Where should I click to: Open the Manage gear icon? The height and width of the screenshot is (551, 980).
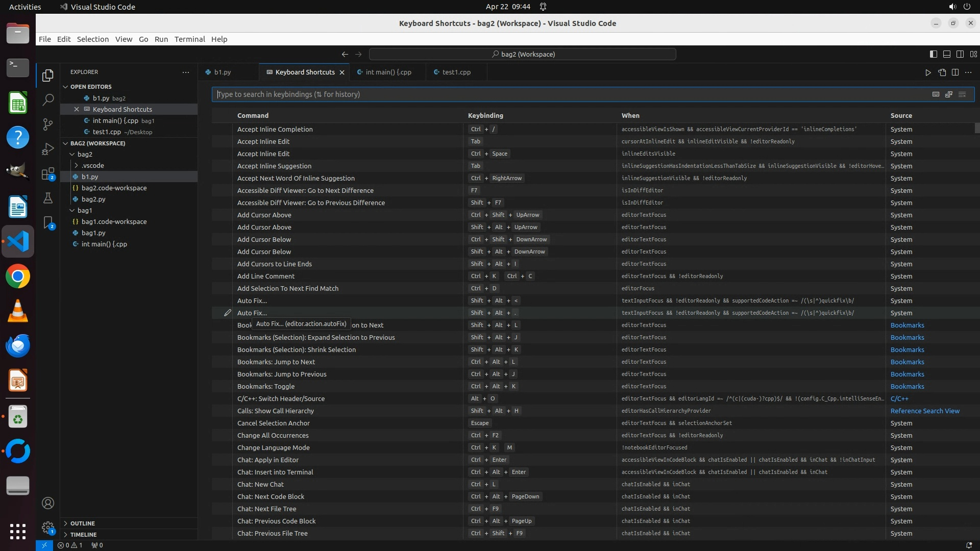click(48, 528)
